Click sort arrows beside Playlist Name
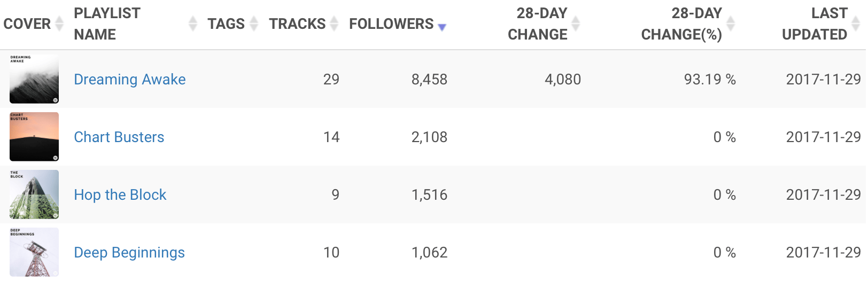Image resolution: width=868 pixels, height=281 pixels. coord(193,24)
